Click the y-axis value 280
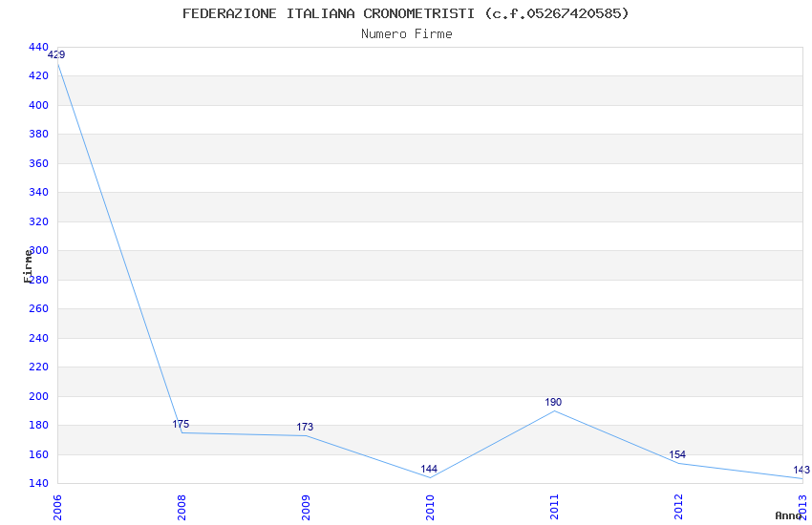This screenshot has width=812, height=525. coord(39,280)
